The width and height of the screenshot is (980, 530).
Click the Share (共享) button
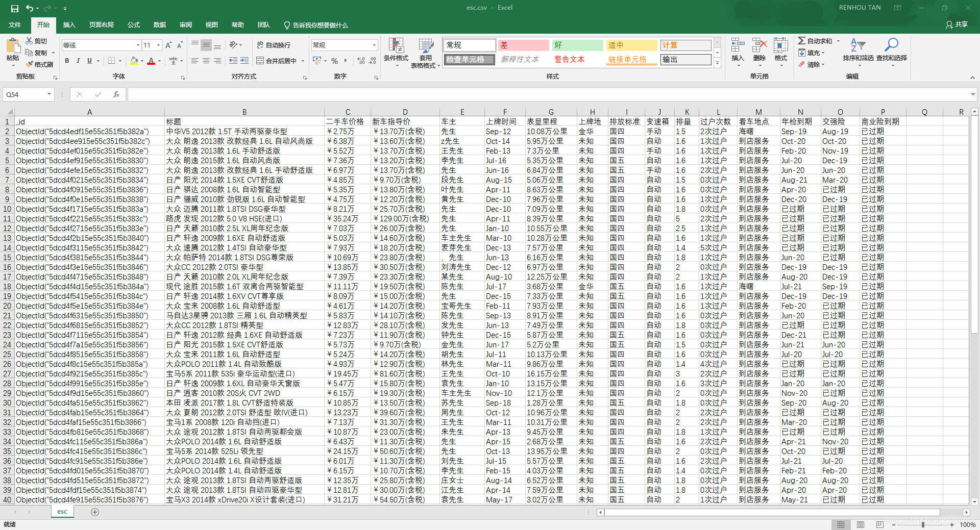957,24
